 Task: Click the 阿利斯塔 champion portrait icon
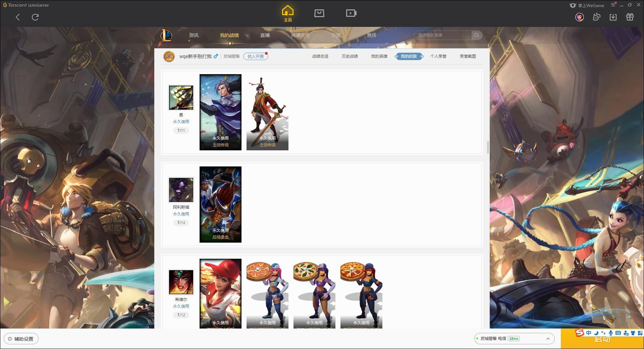[x=181, y=190]
